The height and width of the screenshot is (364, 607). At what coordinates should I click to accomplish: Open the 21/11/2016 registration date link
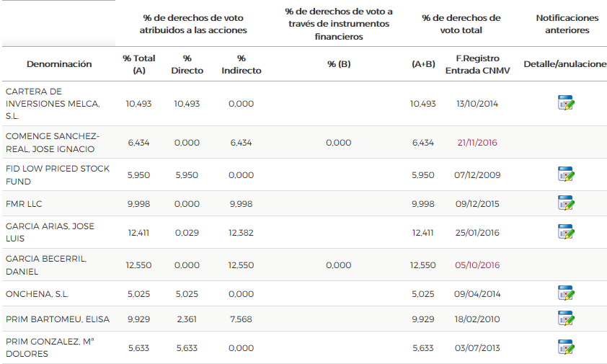coord(477,143)
